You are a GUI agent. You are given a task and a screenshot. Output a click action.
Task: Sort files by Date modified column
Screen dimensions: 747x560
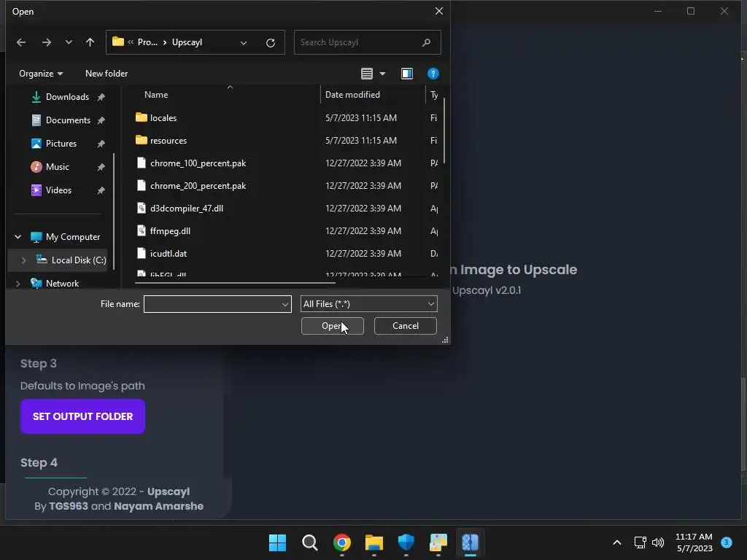click(352, 95)
